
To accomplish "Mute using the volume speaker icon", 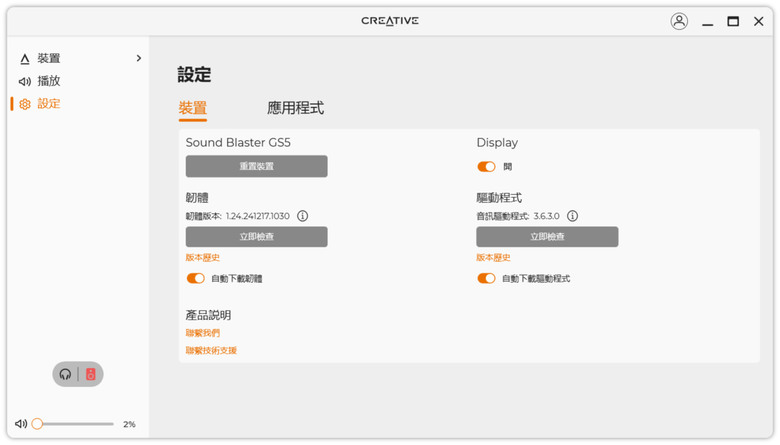I will 21,424.
